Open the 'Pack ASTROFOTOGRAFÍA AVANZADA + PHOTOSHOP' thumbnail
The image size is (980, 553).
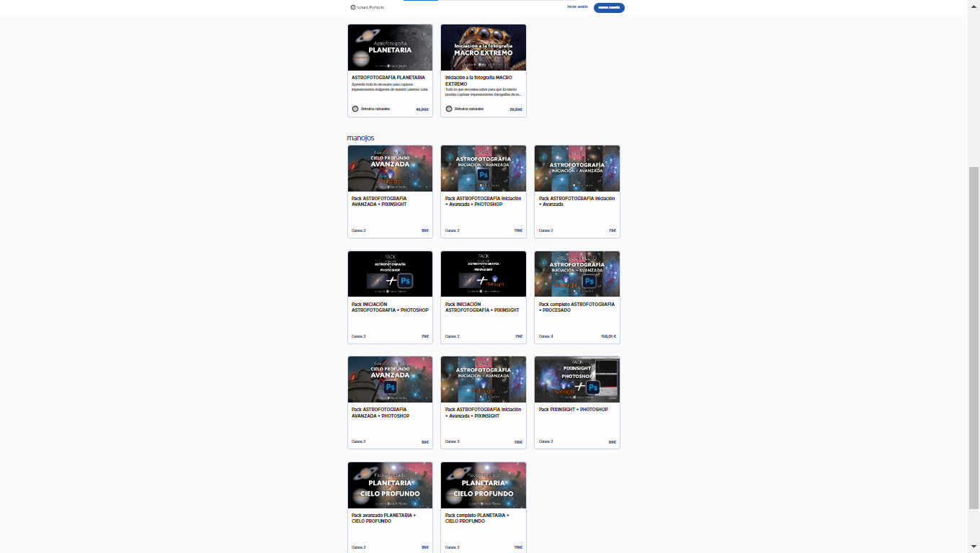[x=390, y=379]
